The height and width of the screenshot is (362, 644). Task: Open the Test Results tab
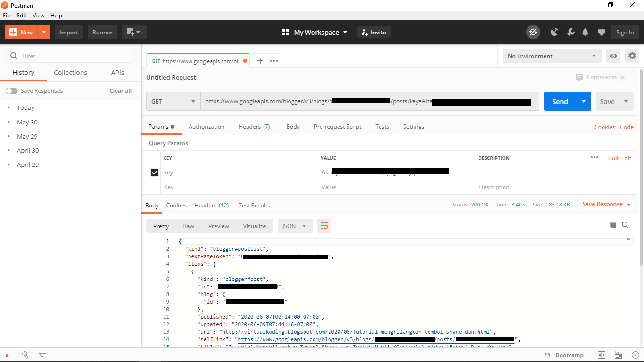pyautogui.click(x=254, y=206)
